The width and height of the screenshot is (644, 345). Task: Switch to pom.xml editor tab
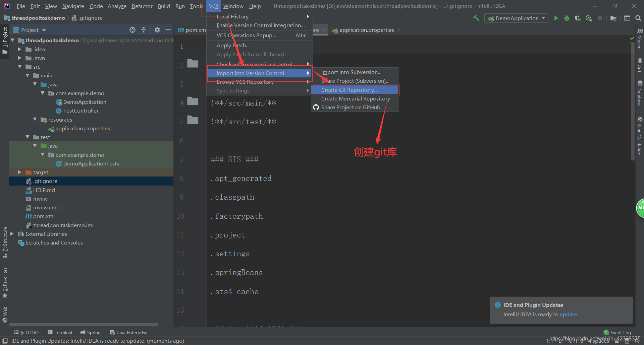tap(192, 30)
